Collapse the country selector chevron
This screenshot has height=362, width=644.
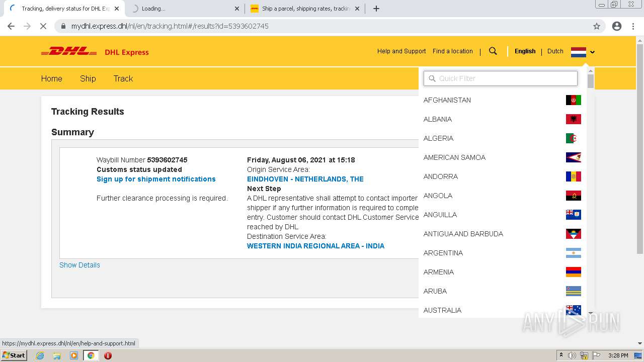click(x=593, y=52)
